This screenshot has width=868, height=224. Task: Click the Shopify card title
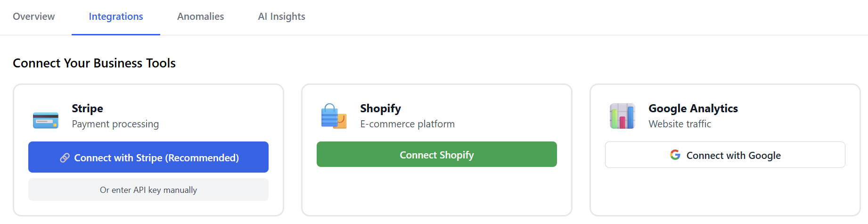tap(380, 108)
